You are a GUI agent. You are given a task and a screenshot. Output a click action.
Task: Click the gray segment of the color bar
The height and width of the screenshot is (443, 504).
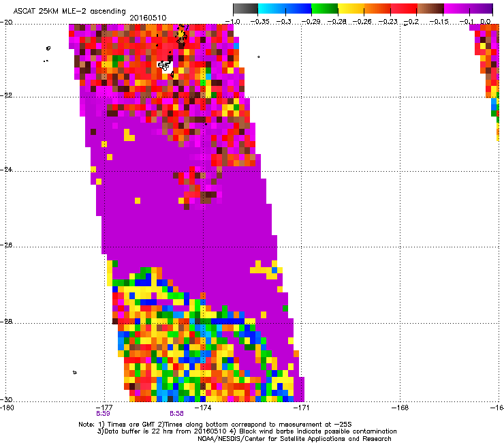pyautogui.click(x=246, y=8)
